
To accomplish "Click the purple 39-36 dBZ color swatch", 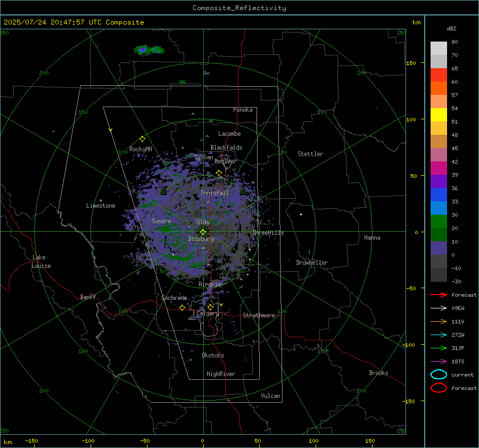I will click(439, 182).
